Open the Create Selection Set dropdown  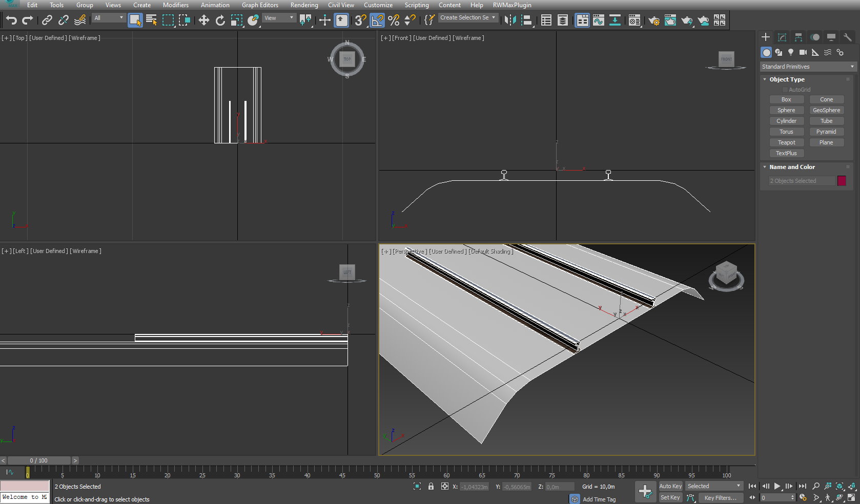point(468,17)
